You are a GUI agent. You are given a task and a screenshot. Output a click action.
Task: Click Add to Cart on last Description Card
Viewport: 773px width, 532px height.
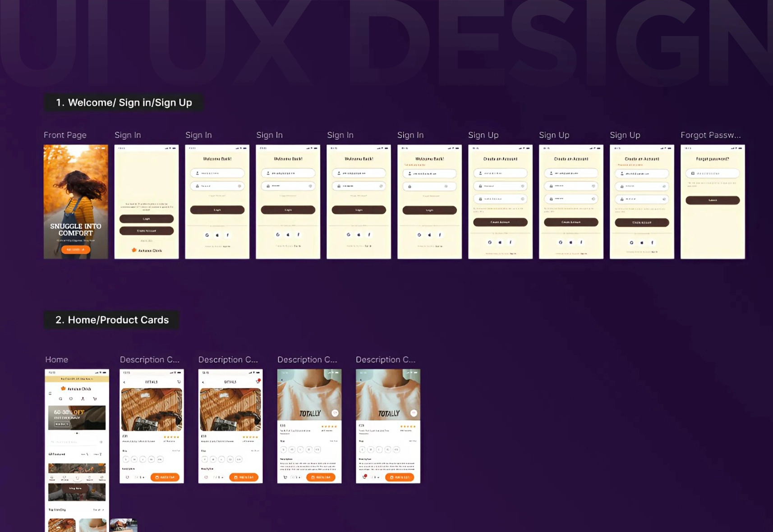click(x=399, y=477)
